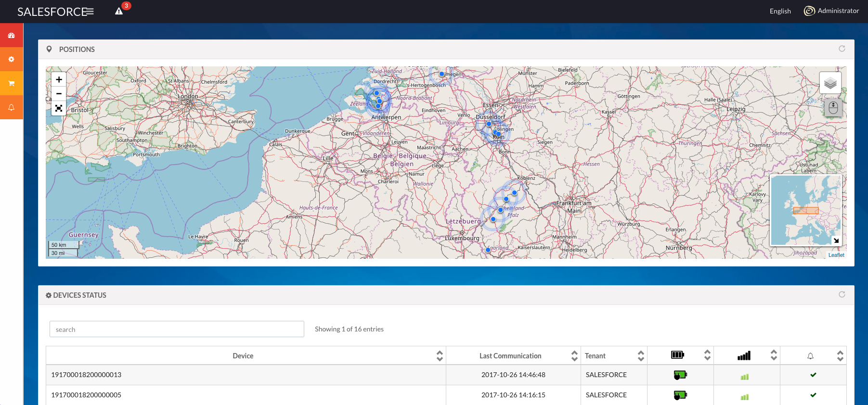
Task: Select device row 191700018200000013
Action: [x=446, y=375]
